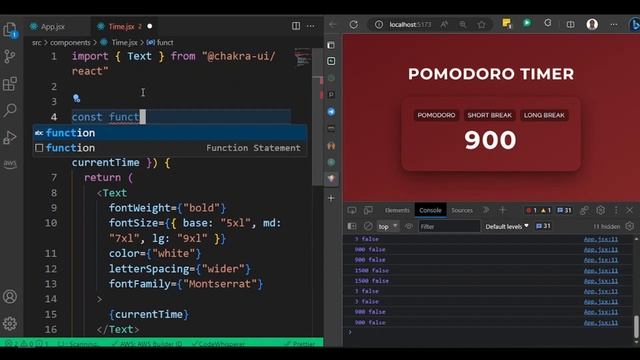Click the console vertical scrollbar thumb
640x360 pixels.
tap(636, 327)
